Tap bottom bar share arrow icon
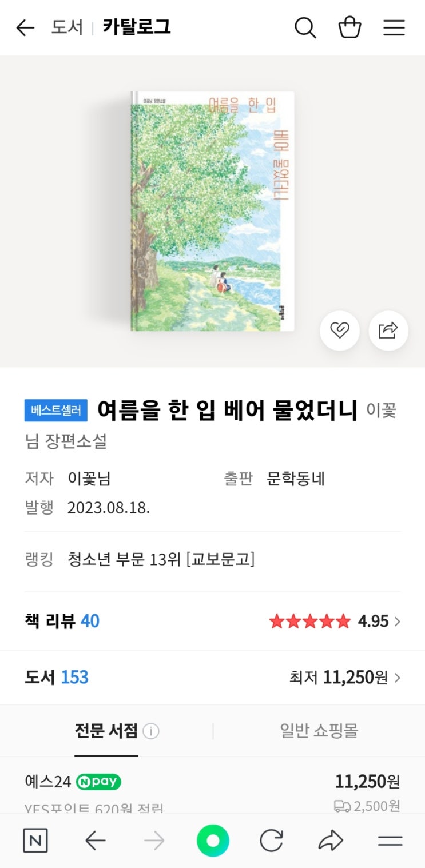The height and width of the screenshot is (868, 425). tap(331, 841)
